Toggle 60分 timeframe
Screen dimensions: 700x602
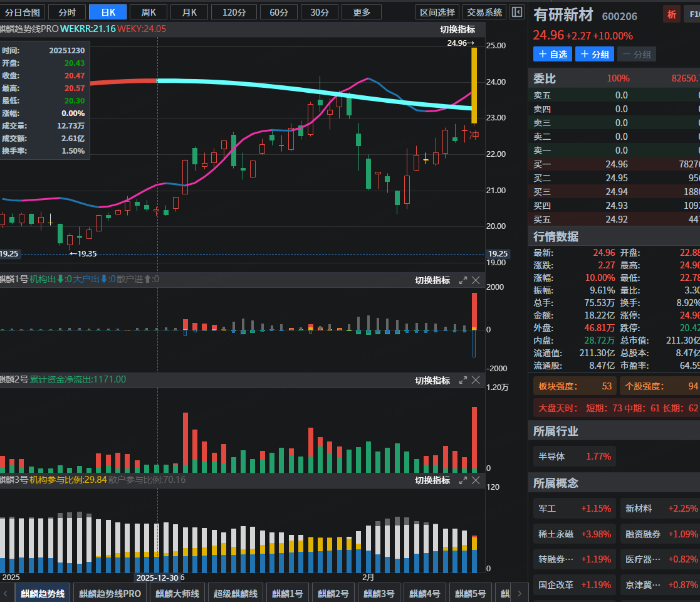pyautogui.click(x=279, y=12)
